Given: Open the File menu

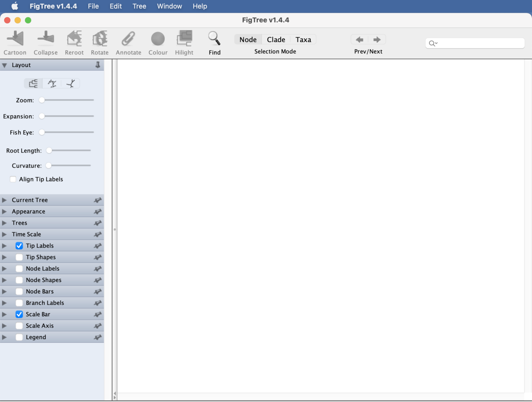Looking at the screenshot, I should point(93,6).
